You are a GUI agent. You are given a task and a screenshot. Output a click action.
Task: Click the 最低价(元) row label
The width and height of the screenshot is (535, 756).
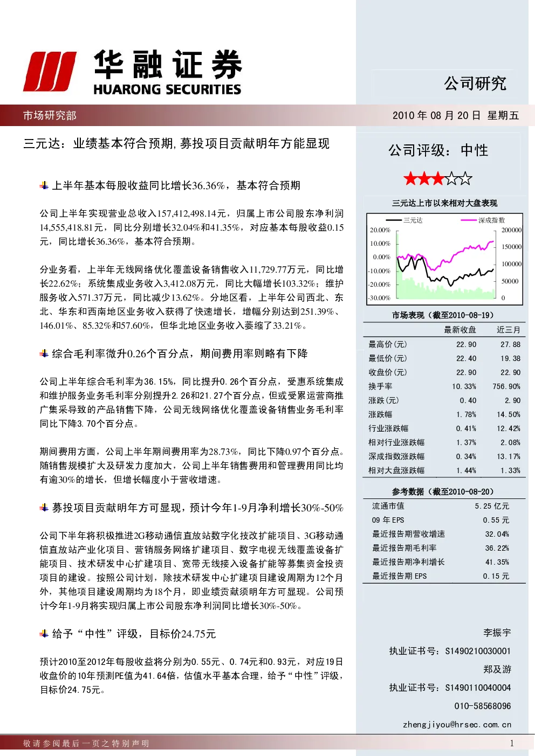[x=388, y=358]
